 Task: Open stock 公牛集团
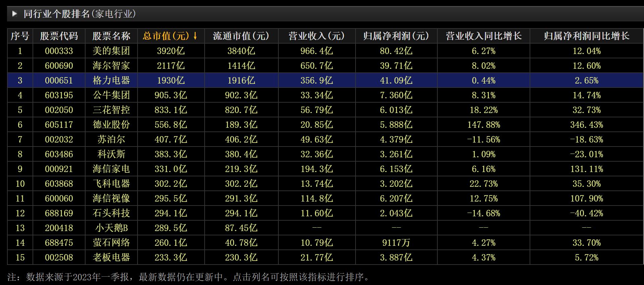point(111,95)
